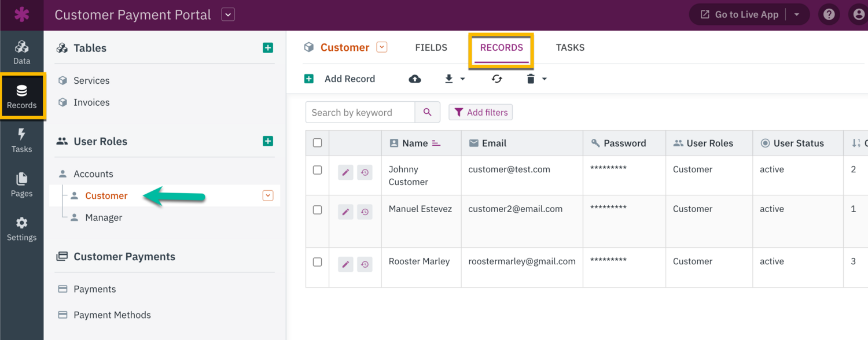Click the Go to Live App button
Screen dimensions: 868x340
[740, 15]
